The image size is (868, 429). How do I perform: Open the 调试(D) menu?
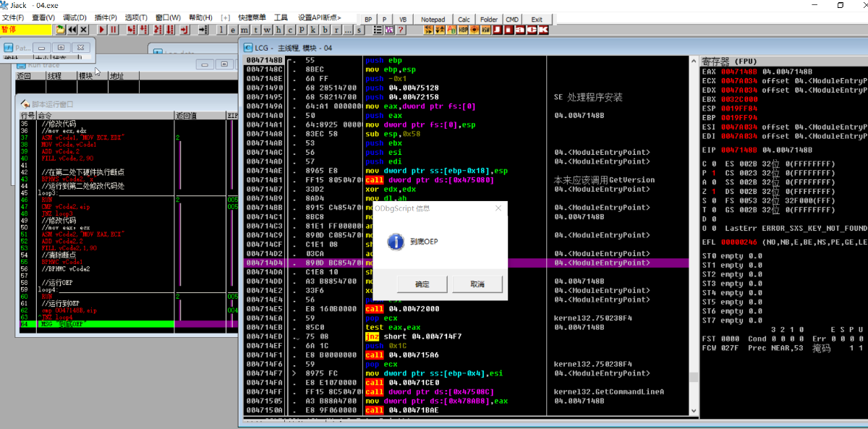[75, 17]
